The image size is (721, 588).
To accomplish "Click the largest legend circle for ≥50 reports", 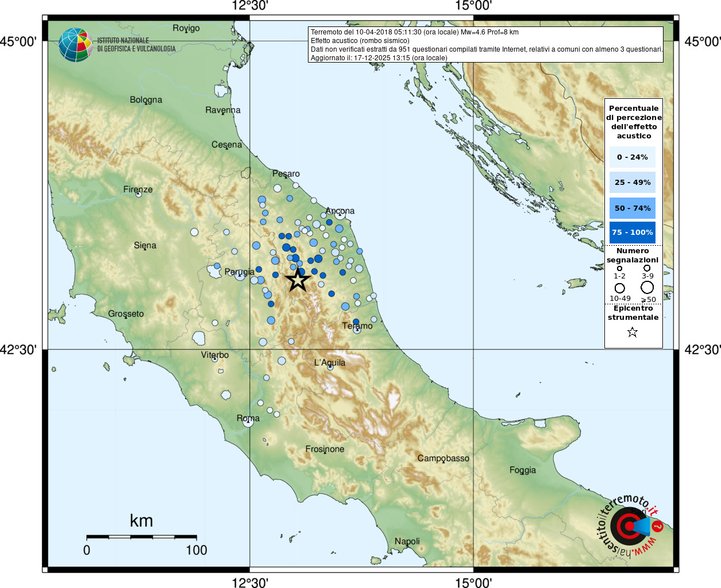I will [647, 287].
